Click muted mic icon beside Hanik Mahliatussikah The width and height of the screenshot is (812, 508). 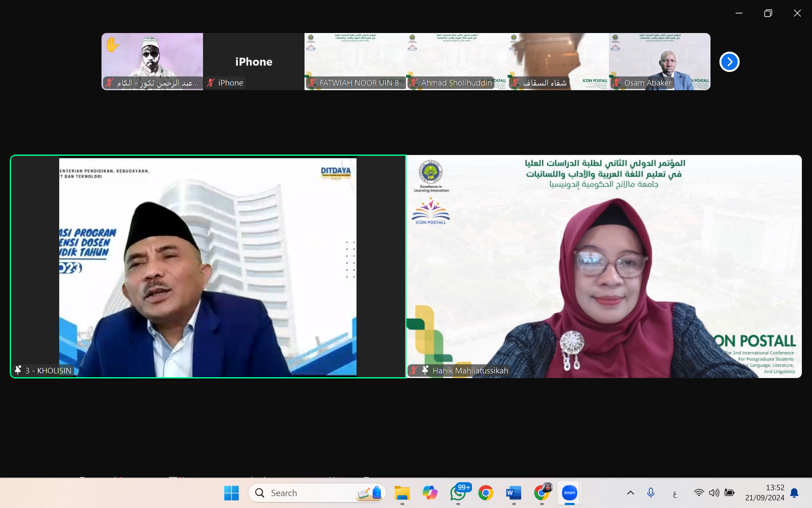pos(414,370)
